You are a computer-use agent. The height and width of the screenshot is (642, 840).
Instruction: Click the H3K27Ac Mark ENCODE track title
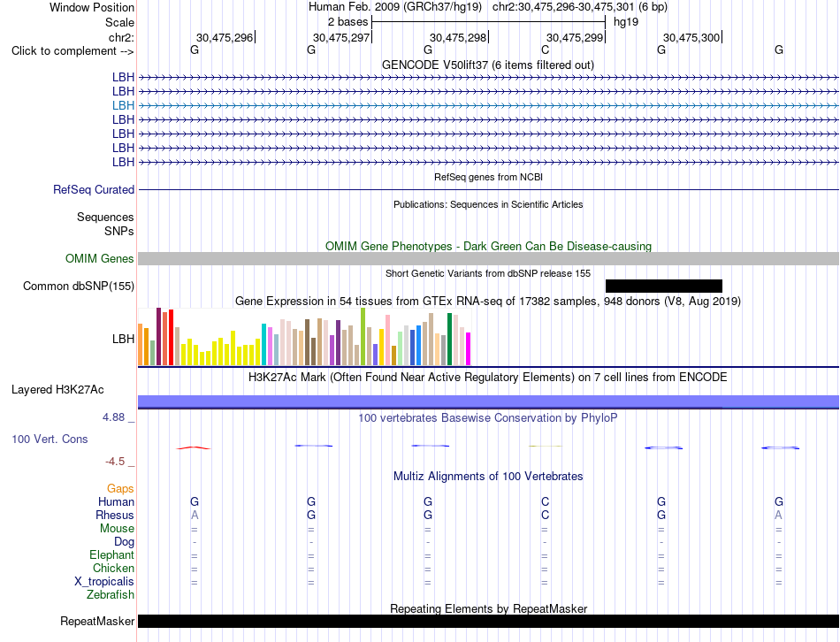point(488,378)
